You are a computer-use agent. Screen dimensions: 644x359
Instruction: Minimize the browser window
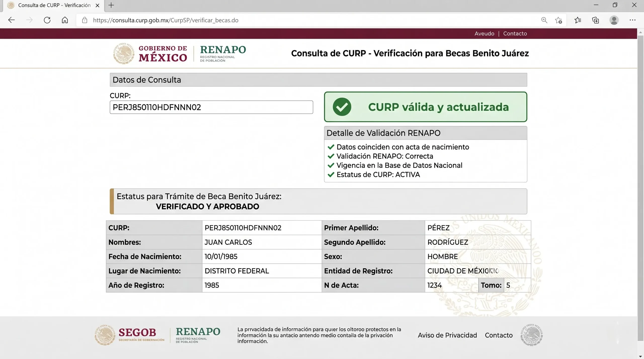click(x=596, y=5)
